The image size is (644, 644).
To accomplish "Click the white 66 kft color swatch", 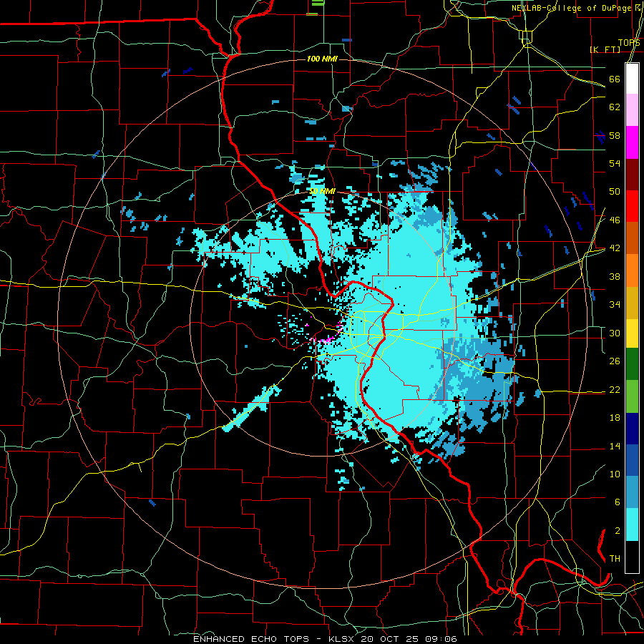I will pos(632,79).
